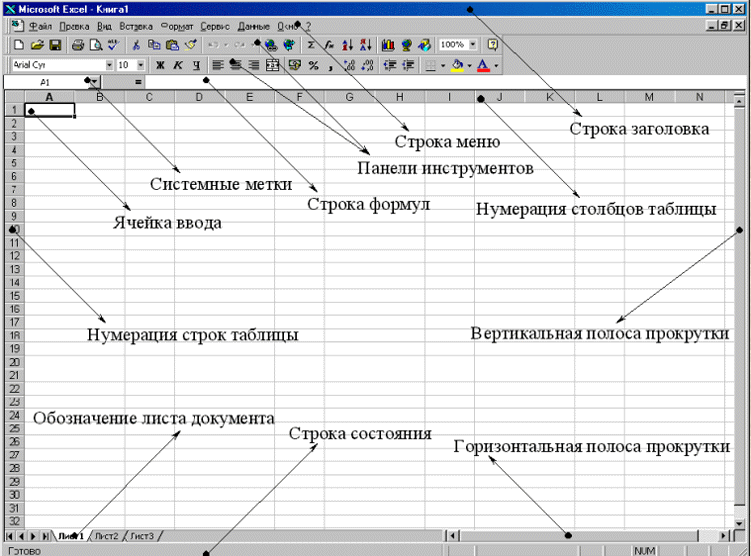Run the spelling check icon

114,45
